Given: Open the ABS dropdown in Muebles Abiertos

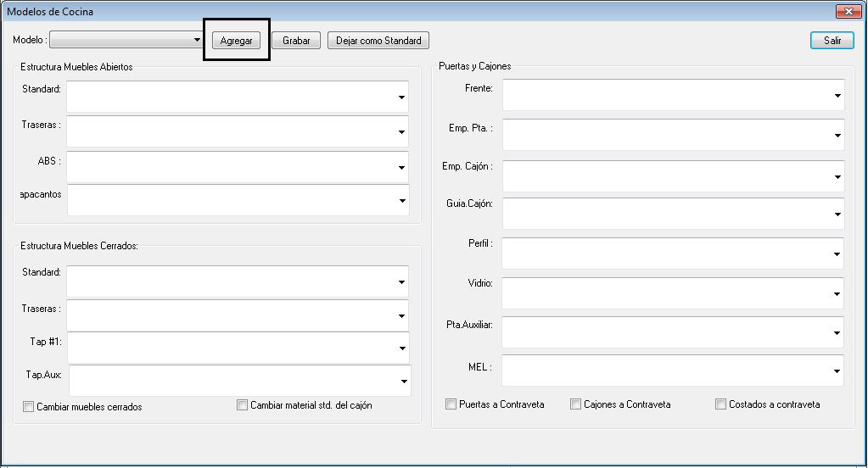Looking at the screenshot, I should (238, 167).
